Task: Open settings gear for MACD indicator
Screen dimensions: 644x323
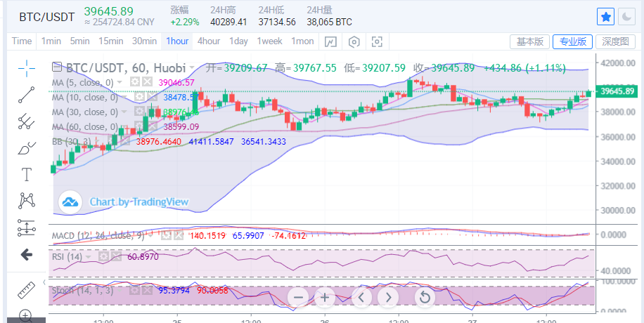Action: tap(165, 235)
